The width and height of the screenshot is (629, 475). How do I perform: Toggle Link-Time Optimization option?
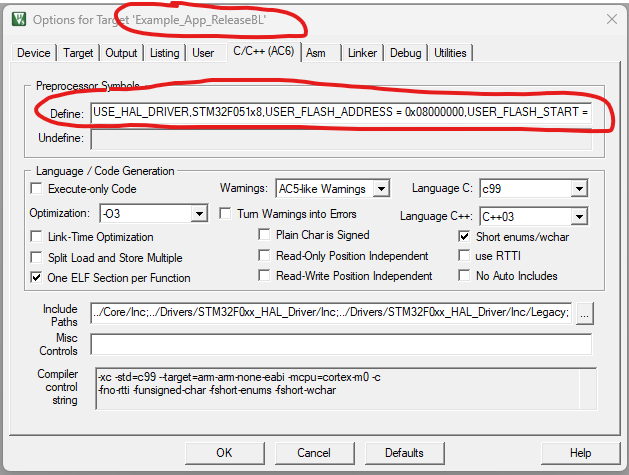coord(38,237)
